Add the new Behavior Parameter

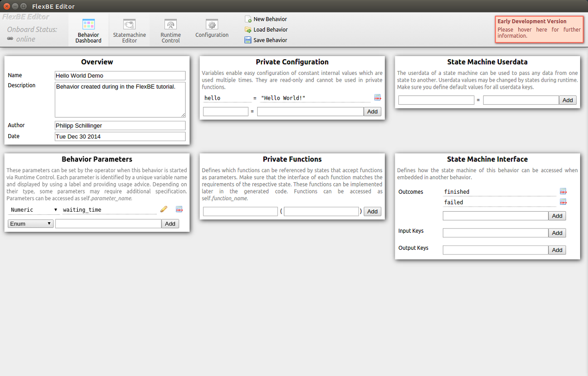(x=170, y=224)
